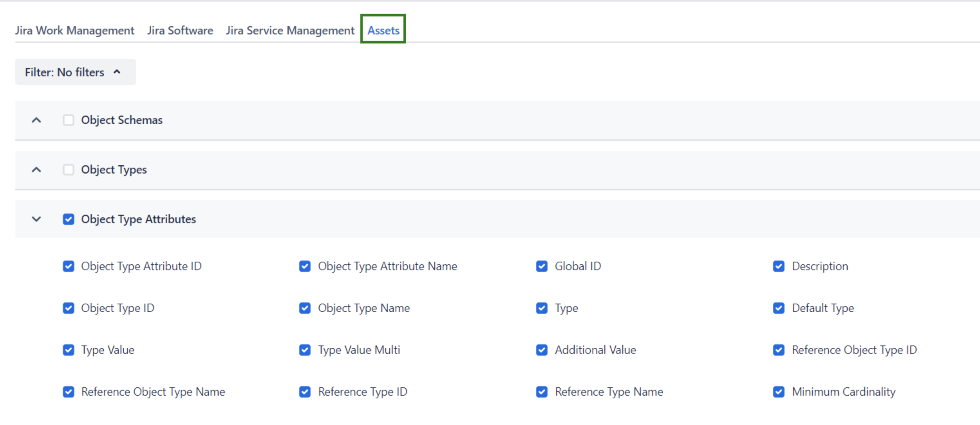Viewport: 980px width, 425px height.
Task: Collapse the Object Type Attributes section
Action: click(x=36, y=219)
